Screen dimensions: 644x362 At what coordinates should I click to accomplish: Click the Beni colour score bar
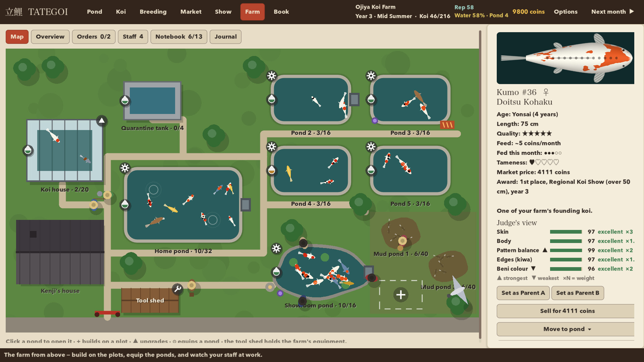tap(566, 269)
